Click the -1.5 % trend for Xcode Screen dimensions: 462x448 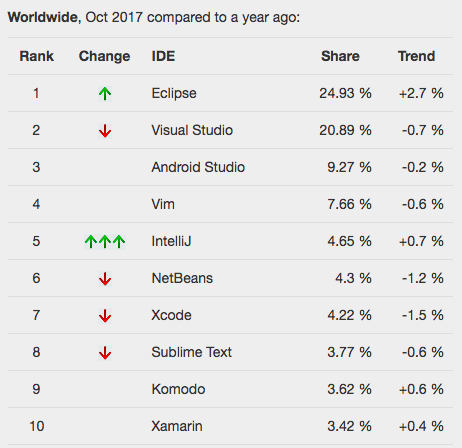point(423,315)
